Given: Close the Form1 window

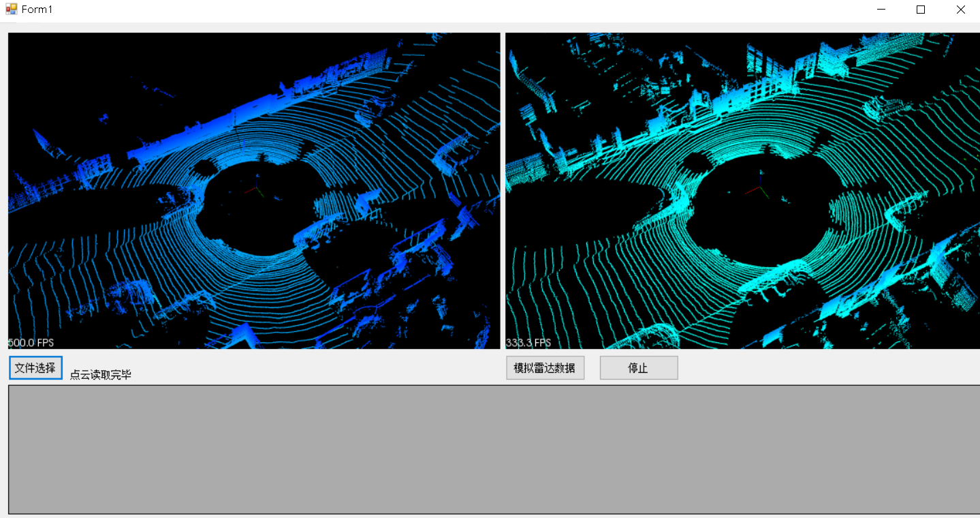Looking at the screenshot, I should point(960,10).
